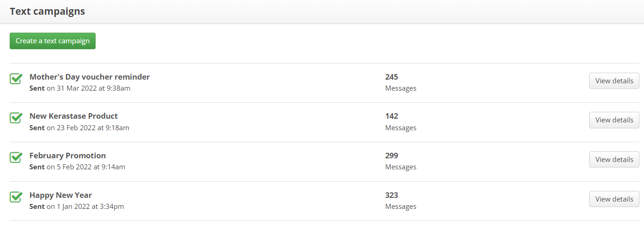644x225 pixels.
Task: Select the Mother's Day voucher reminder title
Action: [x=90, y=77]
